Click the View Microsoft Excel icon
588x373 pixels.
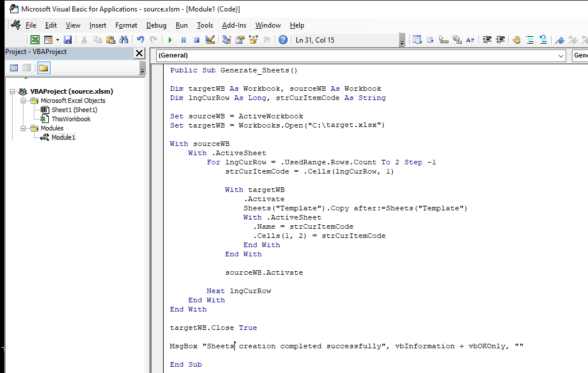tap(35, 40)
